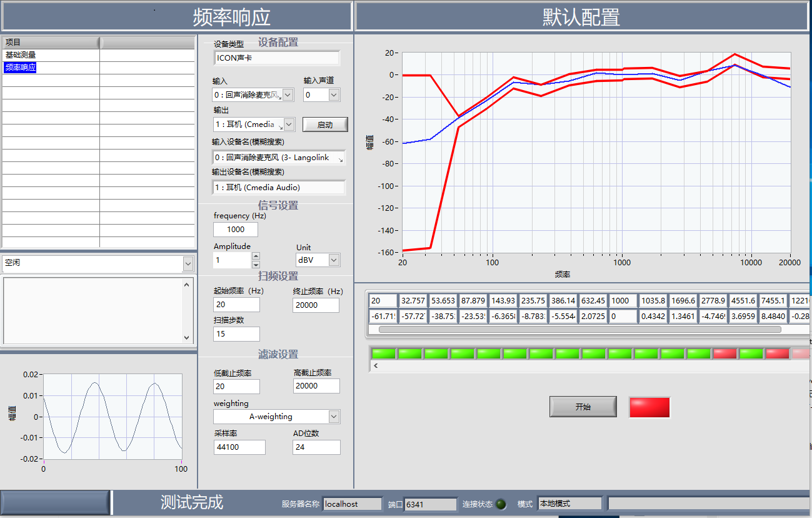Click the 开始 start button

(x=583, y=407)
